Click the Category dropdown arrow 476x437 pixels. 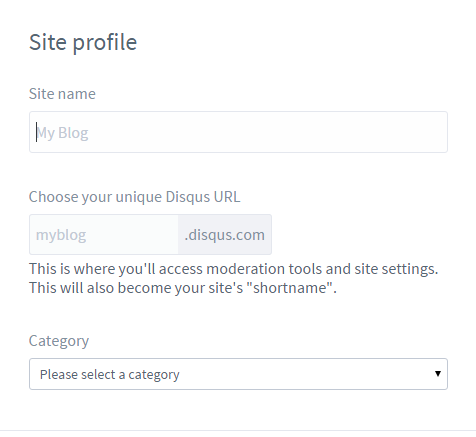point(438,374)
